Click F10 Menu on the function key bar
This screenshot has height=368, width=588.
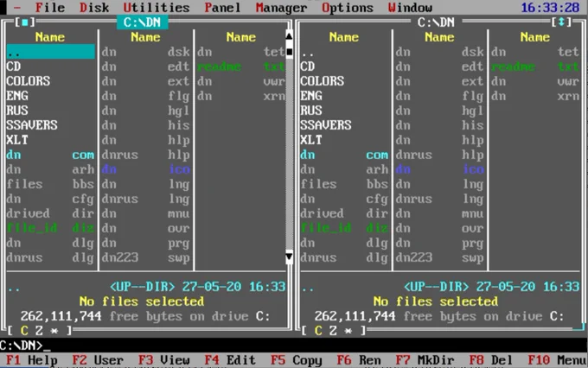pyautogui.click(x=557, y=360)
